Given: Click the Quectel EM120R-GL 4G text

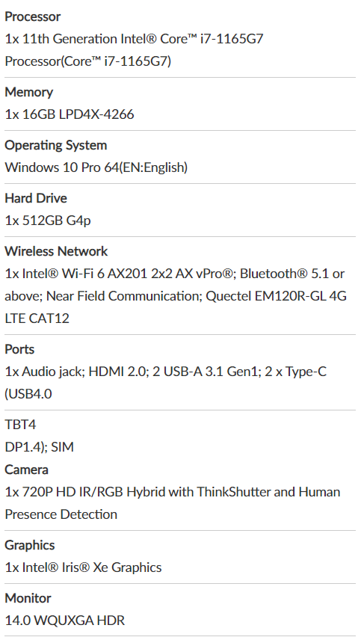Looking at the screenshot, I should (x=277, y=296).
